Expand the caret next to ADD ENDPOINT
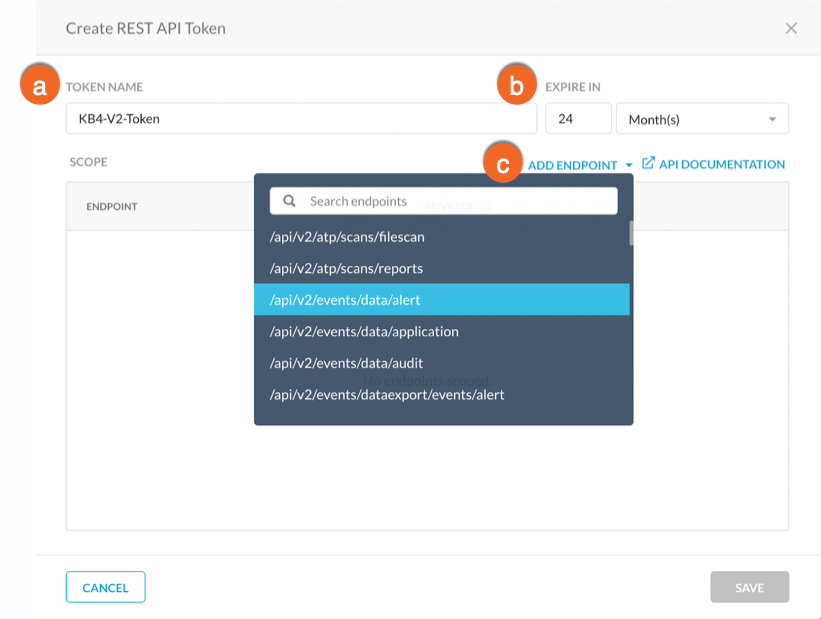Screen dimensions: 821x619 point(629,164)
